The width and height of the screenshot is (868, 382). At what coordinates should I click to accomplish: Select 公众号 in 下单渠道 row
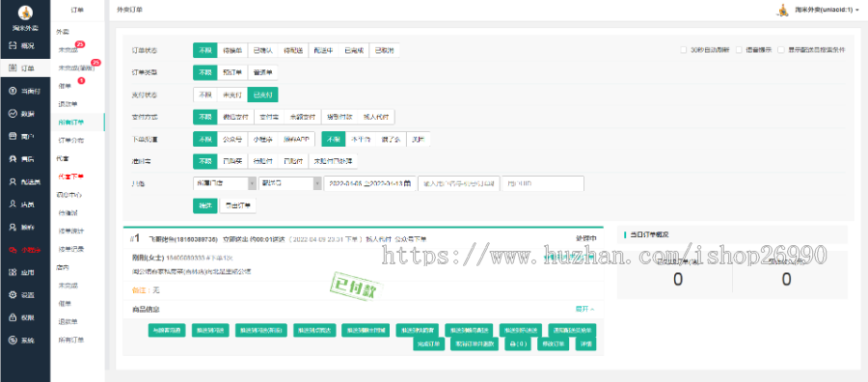click(x=231, y=140)
